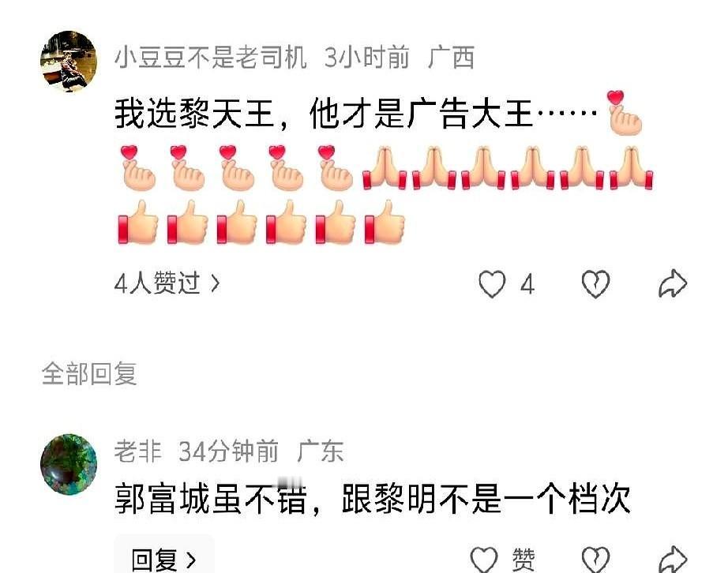Open 小豆豆不是老司机 profile avatar
The image size is (728, 573).
click(x=69, y=62)
